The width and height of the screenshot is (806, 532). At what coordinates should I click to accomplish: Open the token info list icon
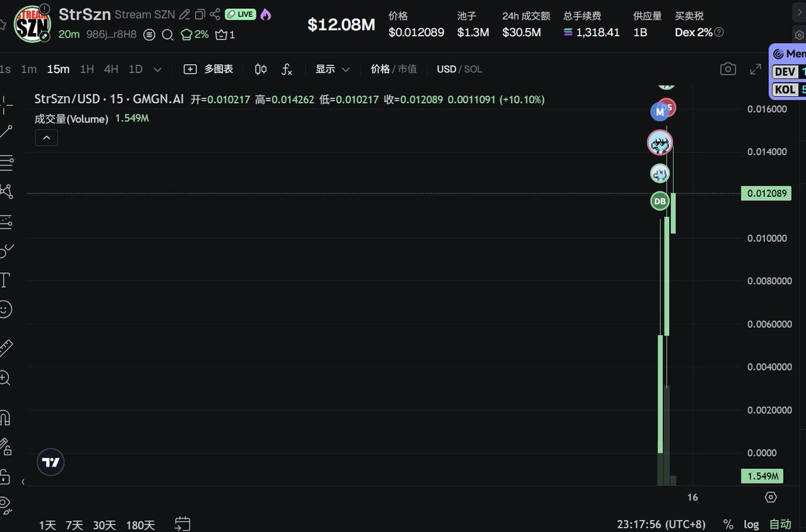pos(149,34)
